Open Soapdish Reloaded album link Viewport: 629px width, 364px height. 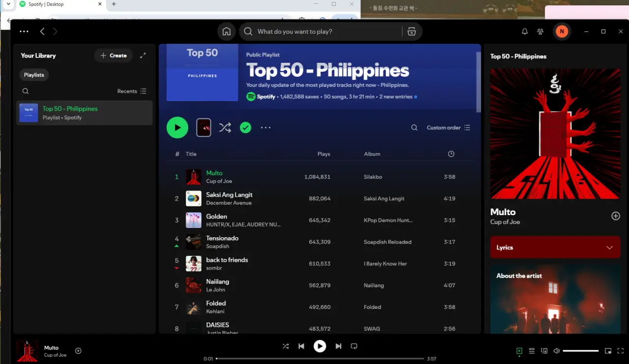click(x=388, y=242)
